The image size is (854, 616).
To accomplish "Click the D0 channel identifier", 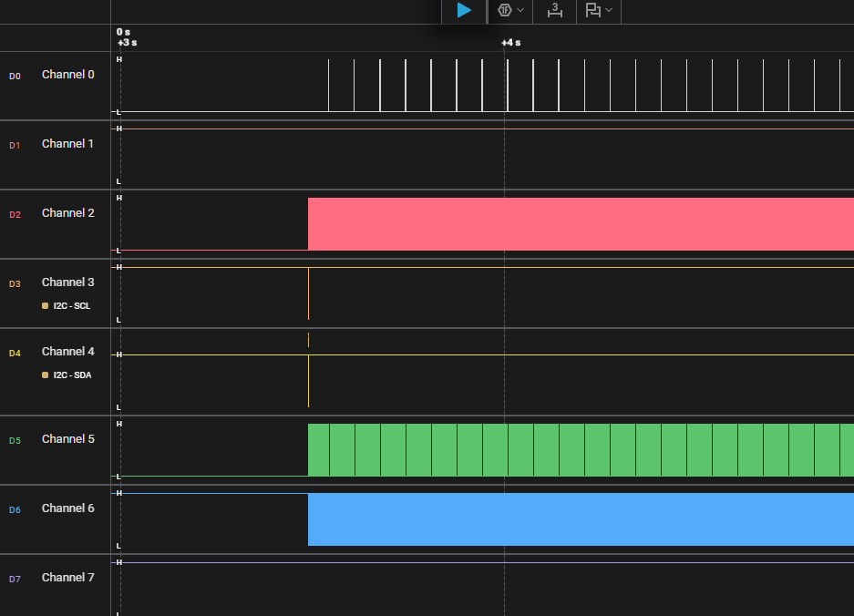I will tap(14, 76).
